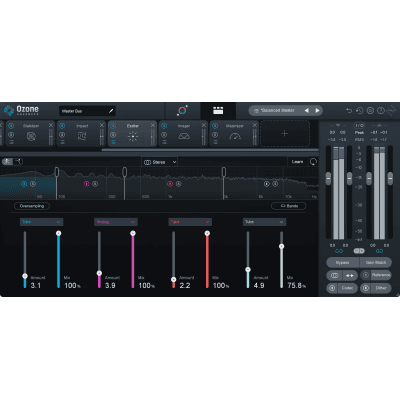The height and width of the screenshot is (400, 400).
Task: Toggle the red band 3 power button
Action: (x=170, y=184)
